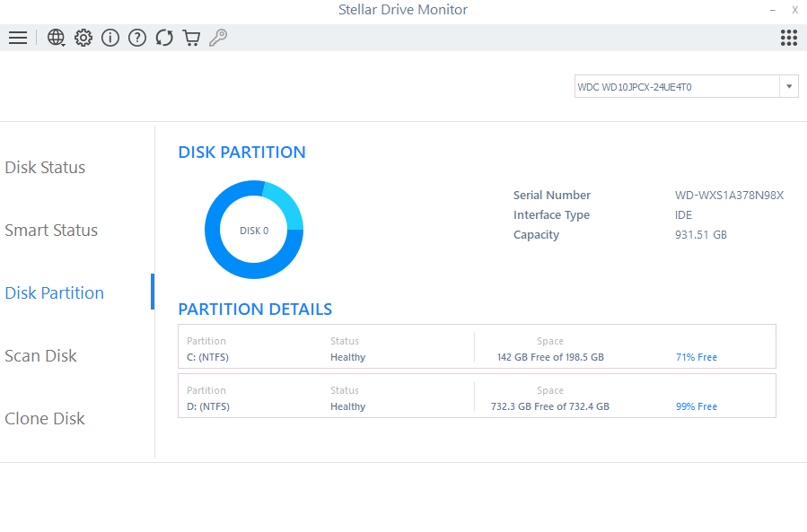Image resolution: width=807 pixels, height=532 pixels.
Task: Open Clone Disk section
Action: [45, 418]
